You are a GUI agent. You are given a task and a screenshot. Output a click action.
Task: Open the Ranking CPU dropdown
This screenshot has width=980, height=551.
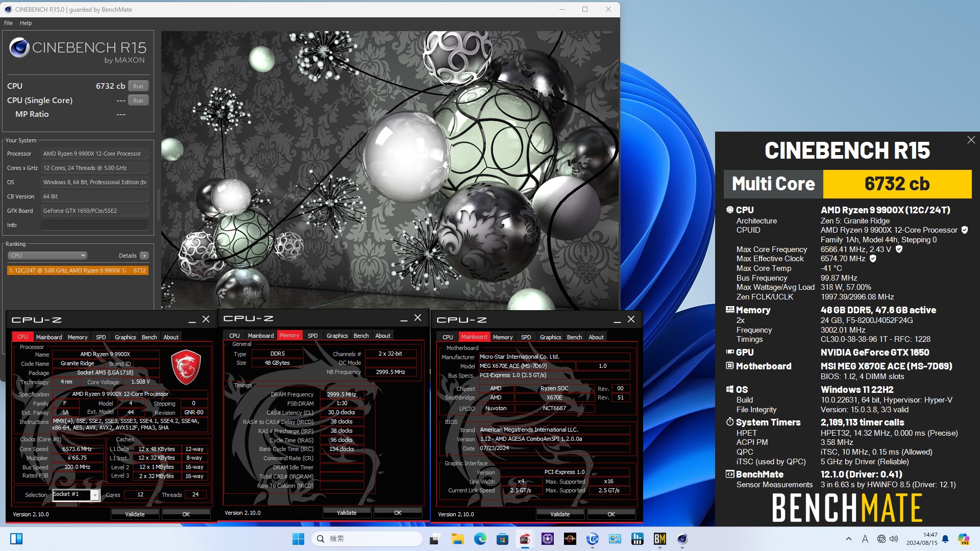[47, 256]
